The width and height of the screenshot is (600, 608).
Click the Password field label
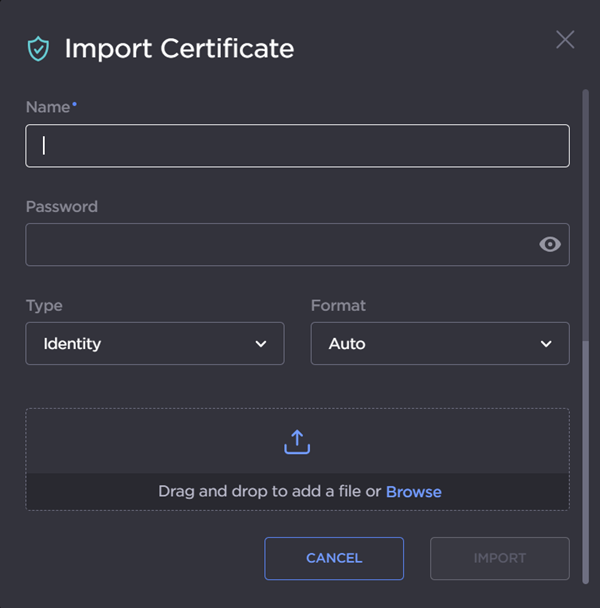[62, 207]
